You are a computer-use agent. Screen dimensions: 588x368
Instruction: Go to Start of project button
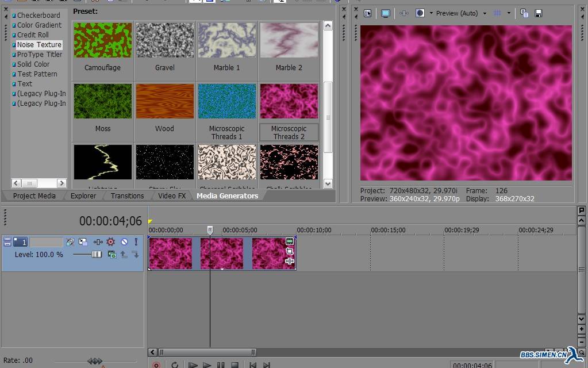tap(253, 365)
